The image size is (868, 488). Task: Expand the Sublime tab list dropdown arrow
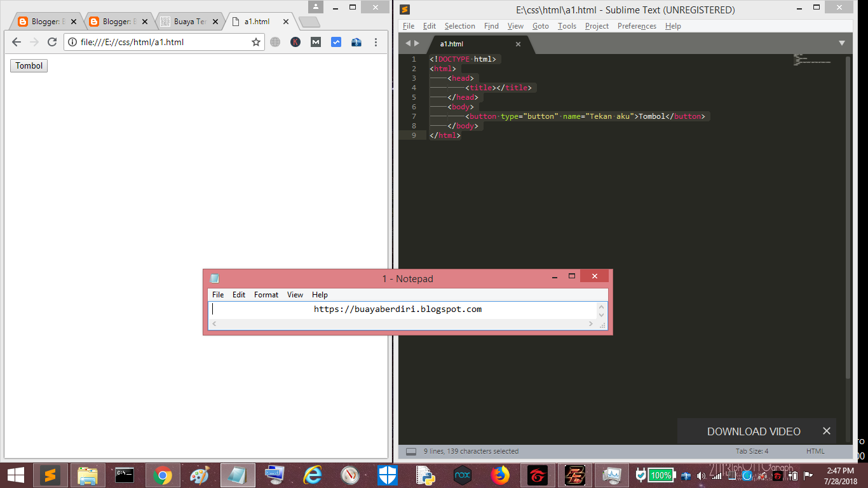tap(842, 43)
